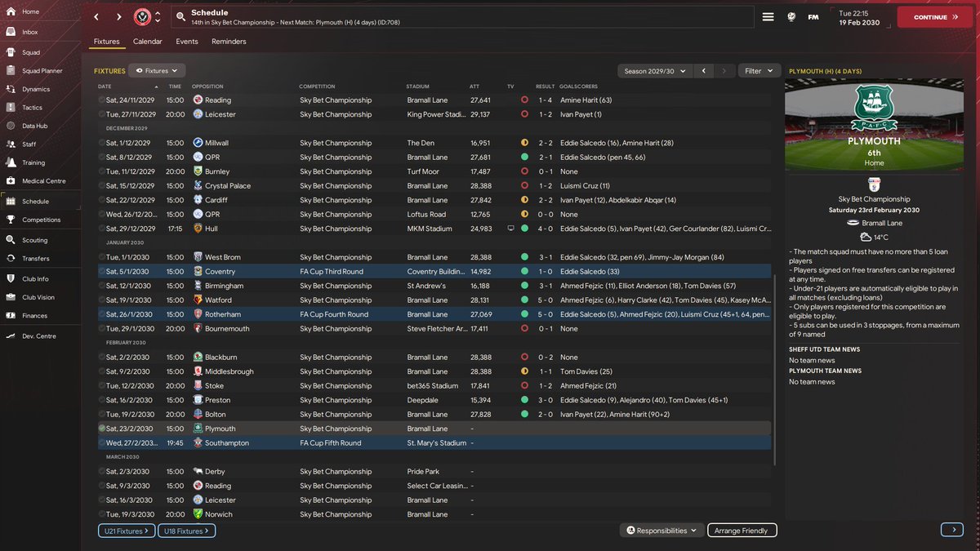Open the Filter dropdown
The width and height of the screenshot is (980, 551).
click(758, 71)
